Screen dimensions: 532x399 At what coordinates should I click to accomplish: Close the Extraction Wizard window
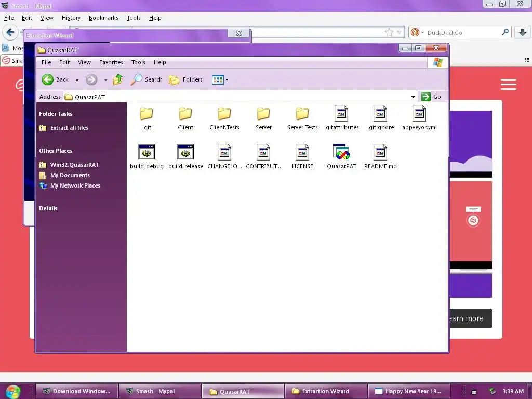coord(238,33)
